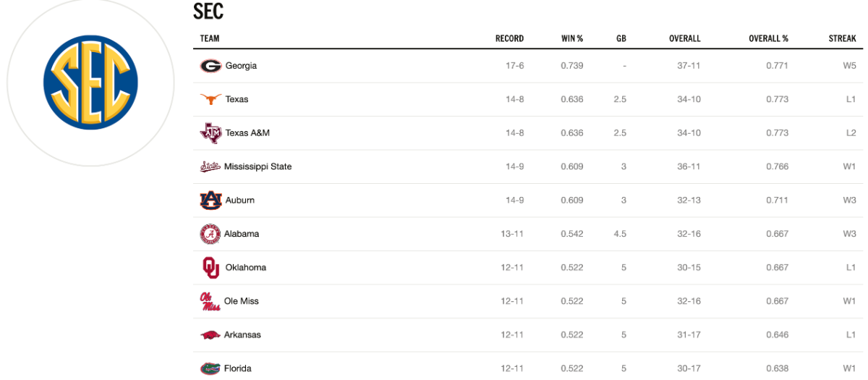Image resolution: width=868 pixels, height=380 pixels.
Task: Click the Oklahoma Sooners logo icon
Action: click(210, 268)
